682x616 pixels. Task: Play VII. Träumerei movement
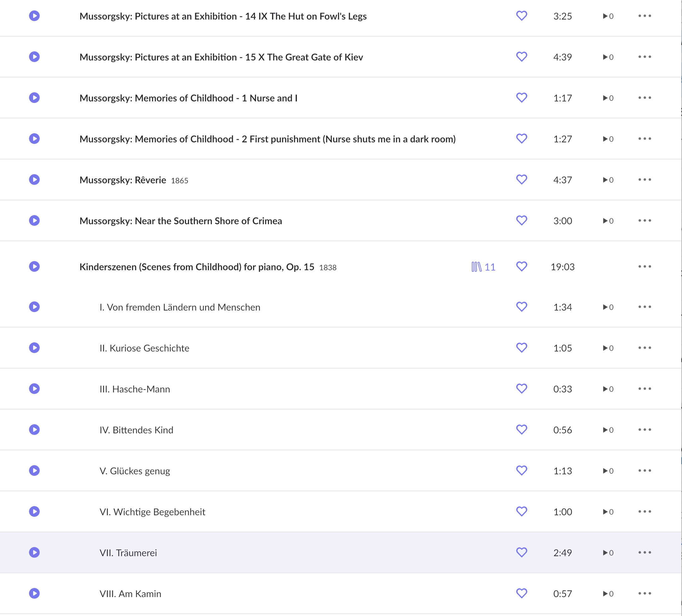[x=34, y=552]
